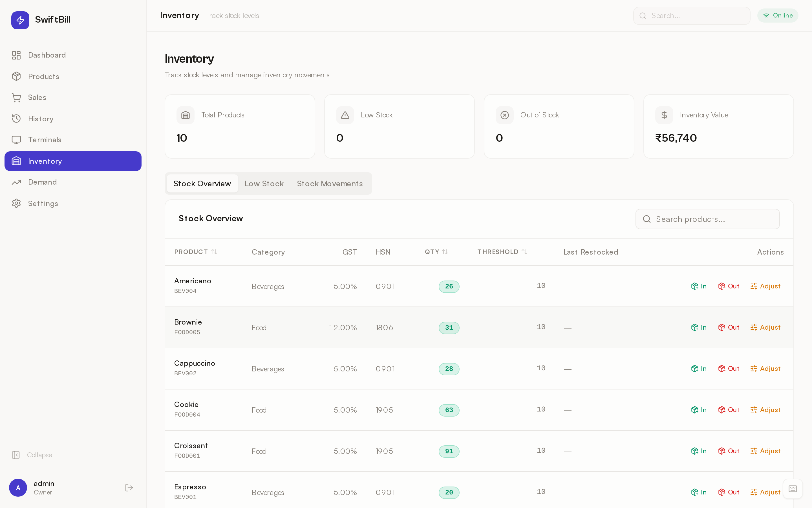This screenshot has width=812, height=508.
Task: Switch to the Stock Overview tab
Action: tap(202, 183)
